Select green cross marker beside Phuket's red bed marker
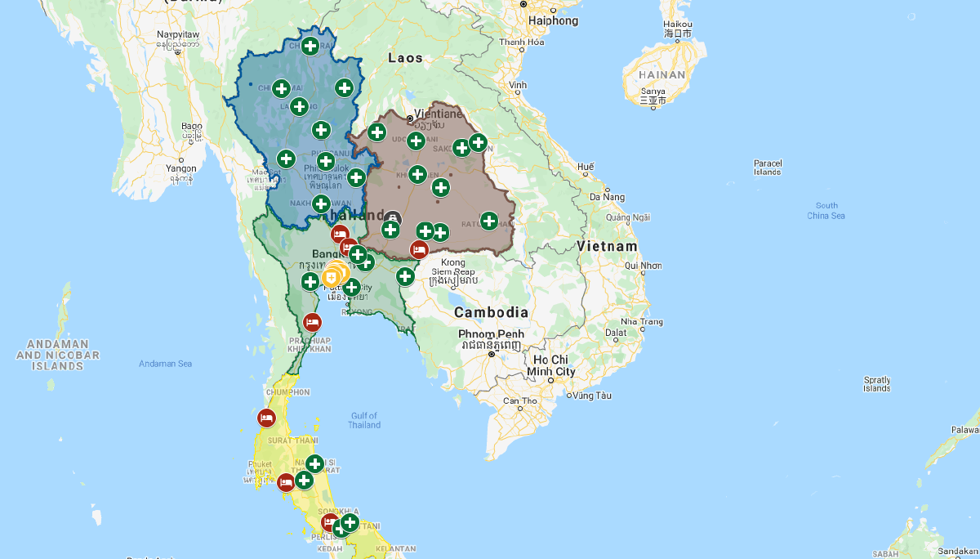 (x=304, y=480)
